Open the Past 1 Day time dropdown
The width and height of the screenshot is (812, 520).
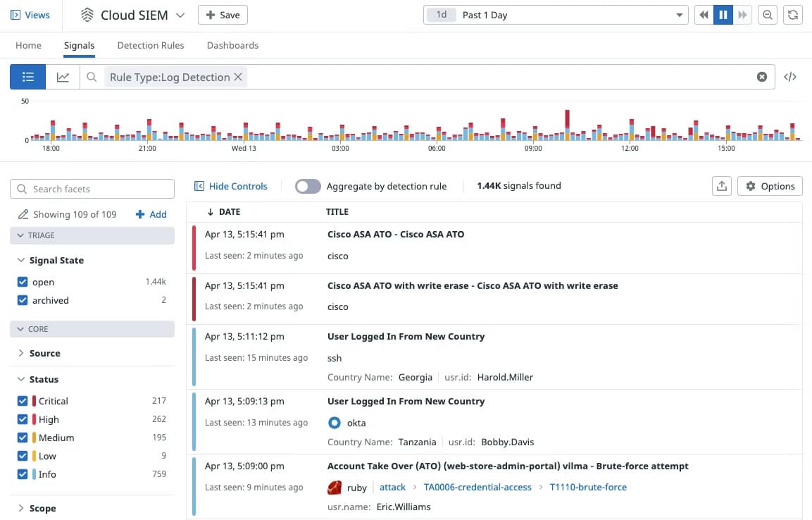click(556, 15)
